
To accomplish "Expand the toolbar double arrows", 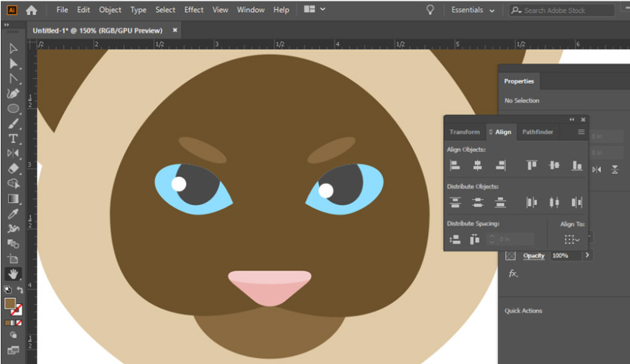I will 6,25.
